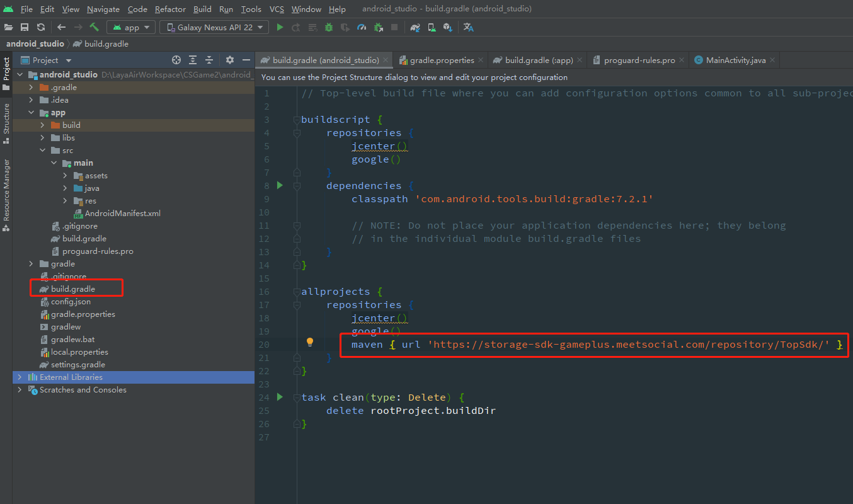
Task: Open Project panel gear options
Action: coord(230,60)
